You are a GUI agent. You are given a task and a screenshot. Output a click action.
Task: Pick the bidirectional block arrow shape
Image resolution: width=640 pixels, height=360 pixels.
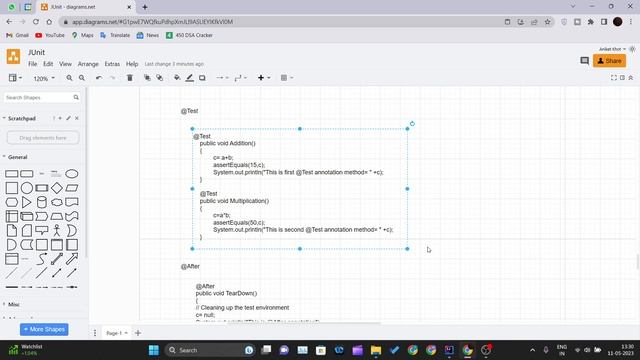(57, 259)
